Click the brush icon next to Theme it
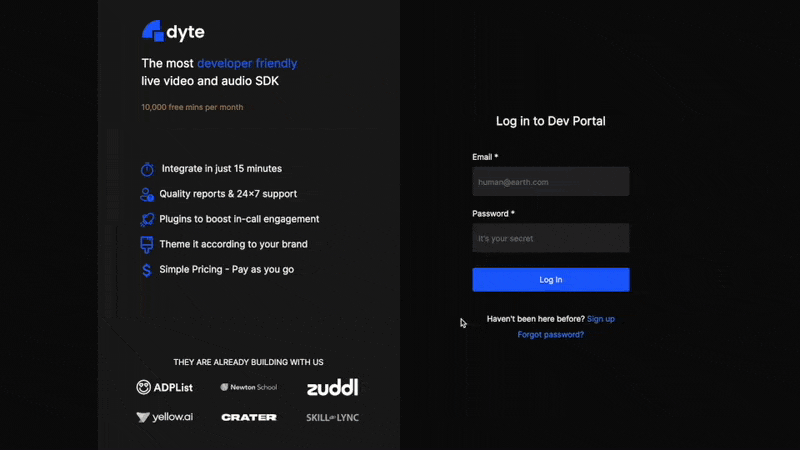The image size is (800, 450). click(147, 244)
